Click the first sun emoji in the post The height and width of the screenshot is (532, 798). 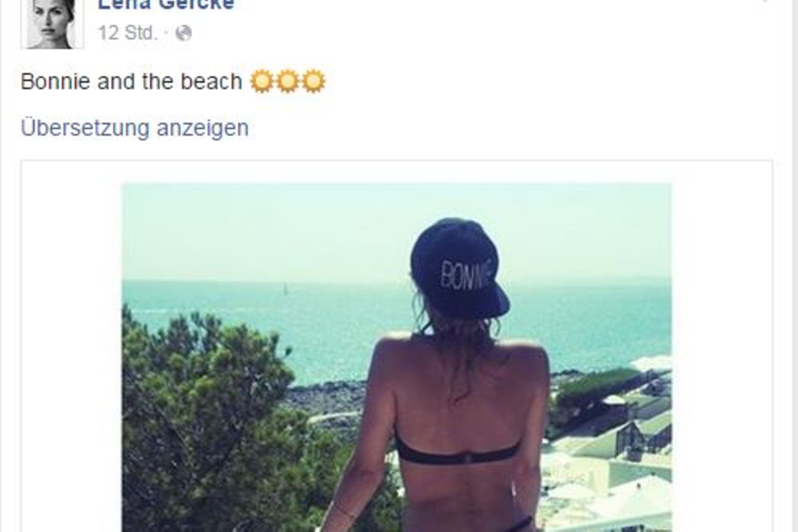click(x=261, y=81)
